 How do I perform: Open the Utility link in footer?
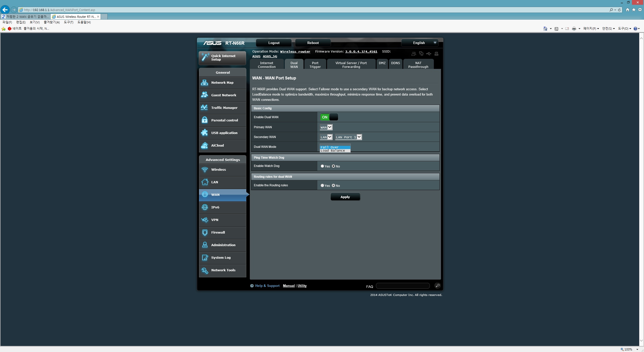[x=302, y=286]
